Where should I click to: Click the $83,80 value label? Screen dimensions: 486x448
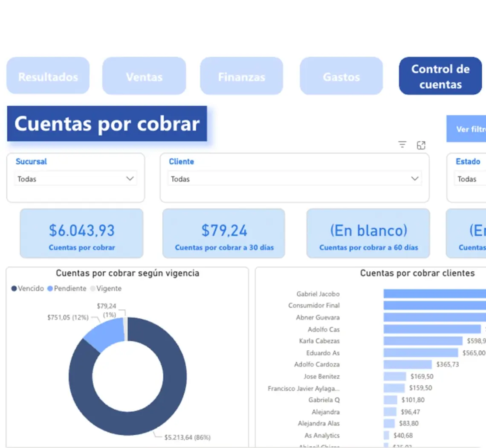point(409,424)
